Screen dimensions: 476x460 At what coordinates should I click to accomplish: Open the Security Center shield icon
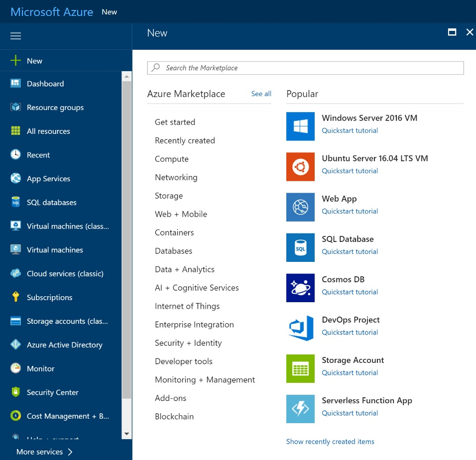[x=15, y=392]
